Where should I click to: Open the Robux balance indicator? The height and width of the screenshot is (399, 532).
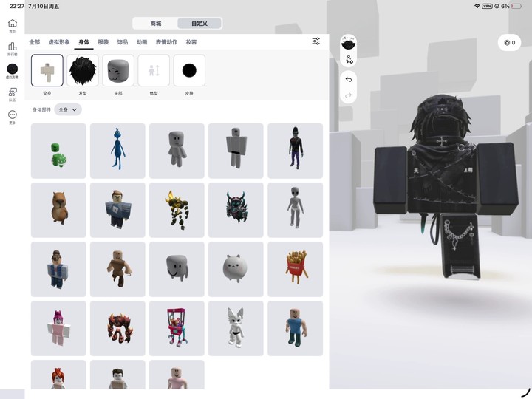click(509, 42)
